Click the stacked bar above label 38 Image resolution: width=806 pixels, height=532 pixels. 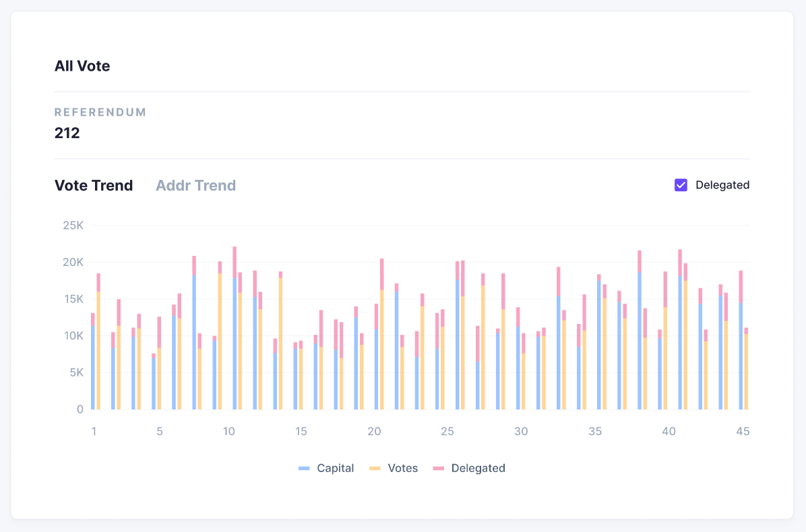[x=639, y=330]
